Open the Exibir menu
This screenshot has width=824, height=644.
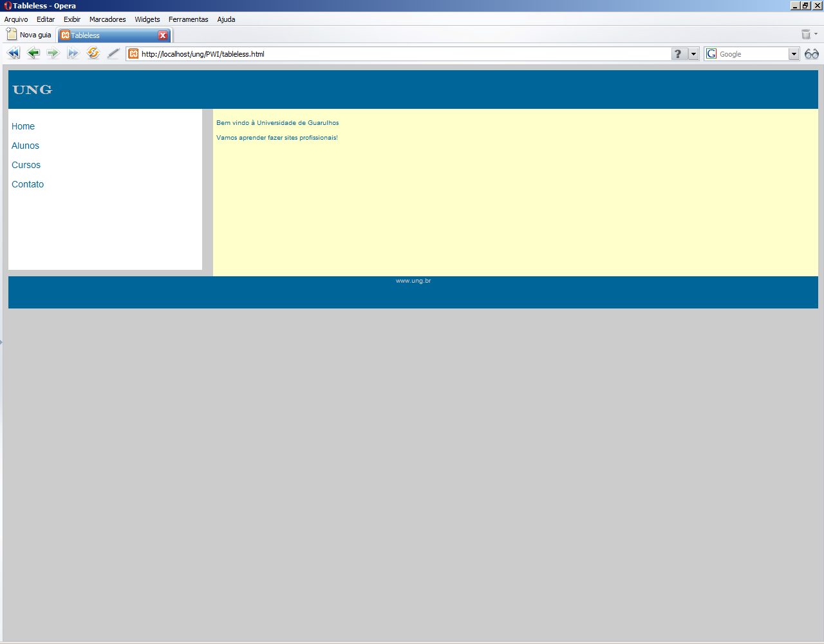72,19
